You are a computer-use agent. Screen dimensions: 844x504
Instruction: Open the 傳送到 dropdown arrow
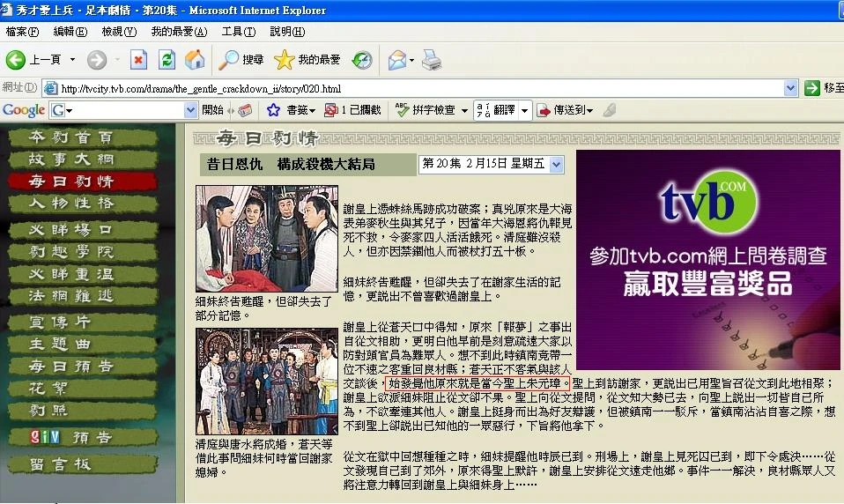tap(590, 111)
